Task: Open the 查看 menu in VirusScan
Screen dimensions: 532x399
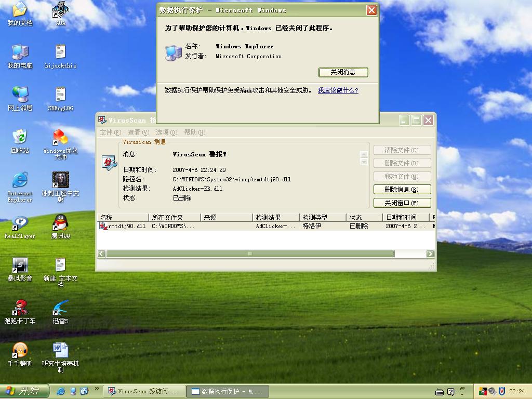Action: click(138, 132)
